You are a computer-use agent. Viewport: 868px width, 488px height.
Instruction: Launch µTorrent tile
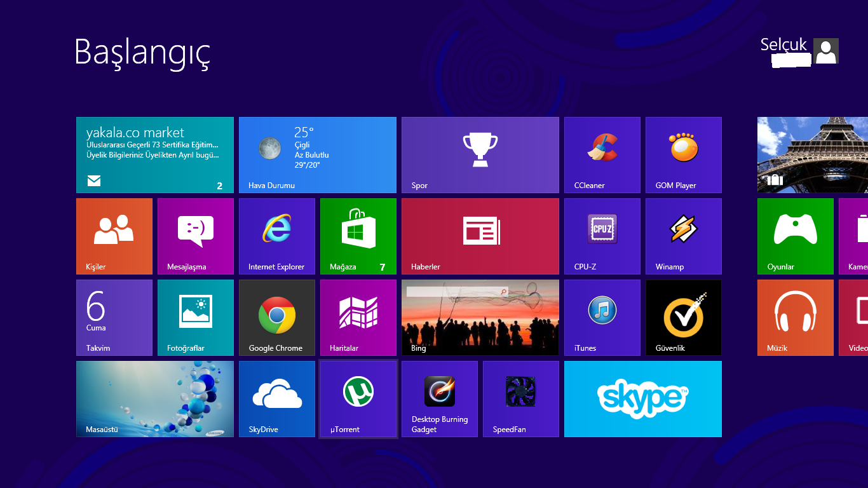coord(358,399)
